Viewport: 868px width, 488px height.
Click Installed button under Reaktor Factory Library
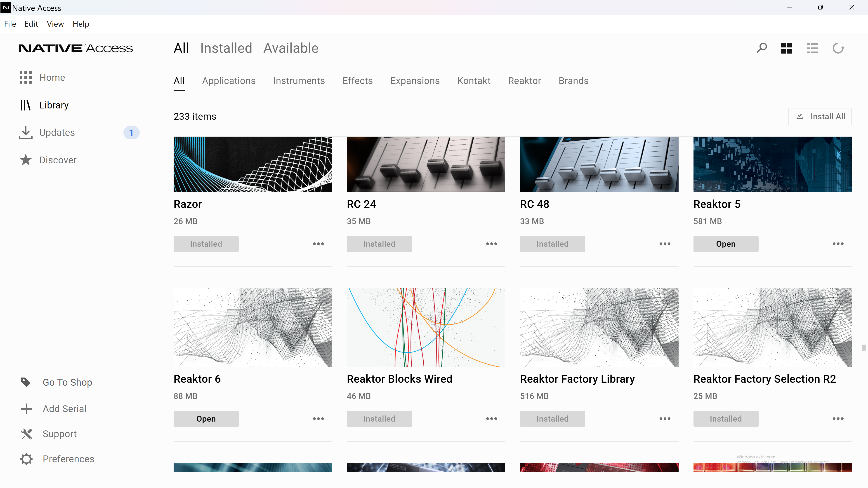click(x=552, y=419)
